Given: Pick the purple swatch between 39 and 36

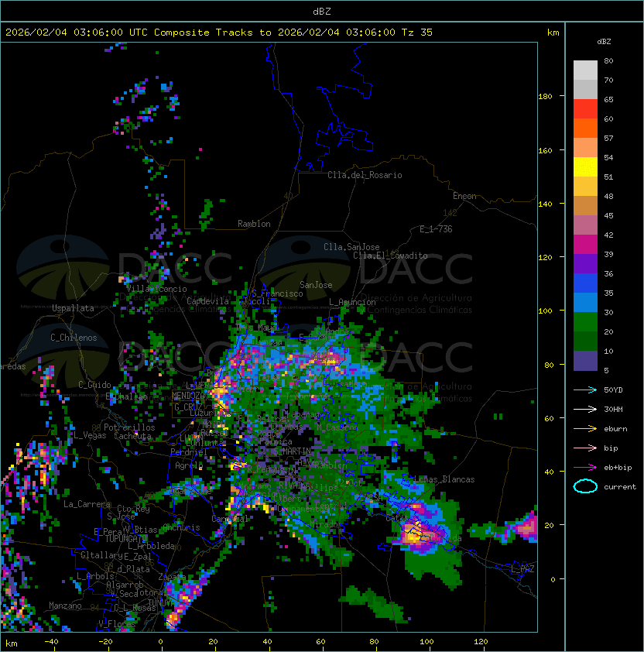Looking at the screenshot, I should tap(585, 263).
